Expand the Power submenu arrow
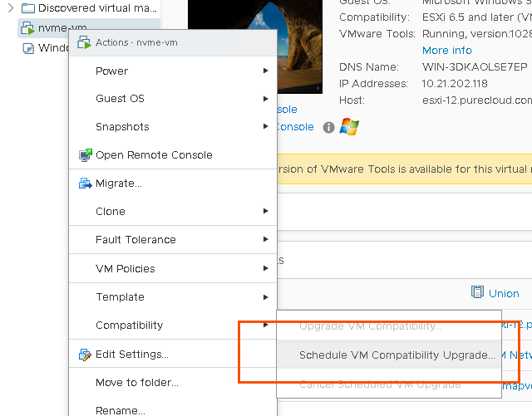Viewport: 532px width, 416px height. coord(266,71)
